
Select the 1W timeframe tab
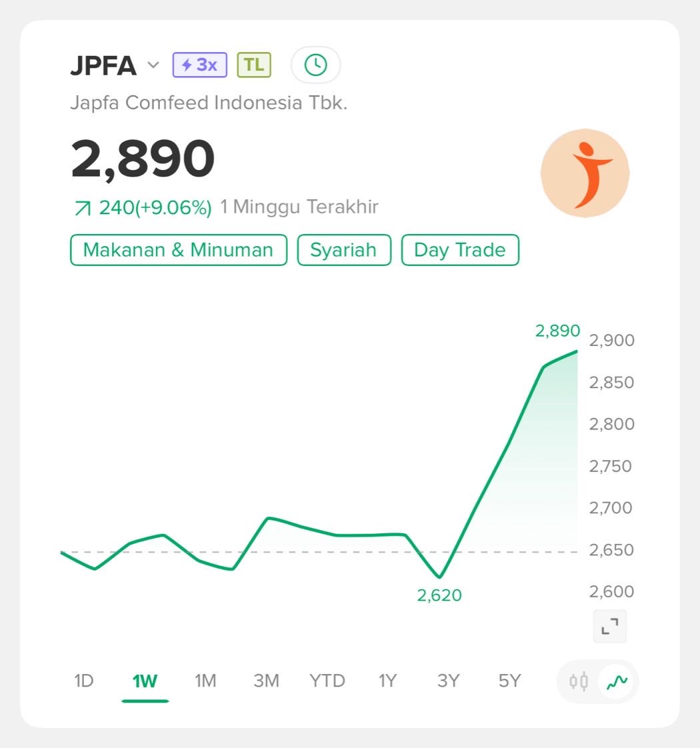coord(145,681)
